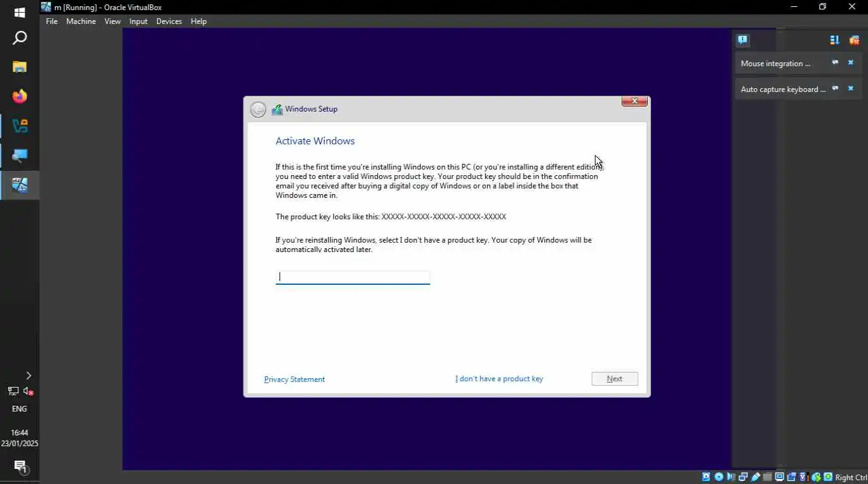Screen dimensions: 868x484
Task: Click the network adapter status icon
Action: 743,477
